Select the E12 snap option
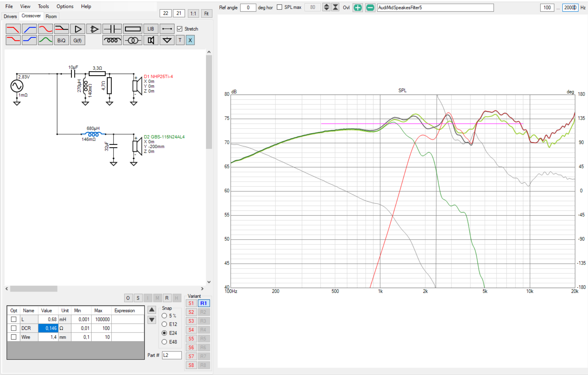Image resolution: width=588 pixels, height=375 pixels. coord(164,324)
